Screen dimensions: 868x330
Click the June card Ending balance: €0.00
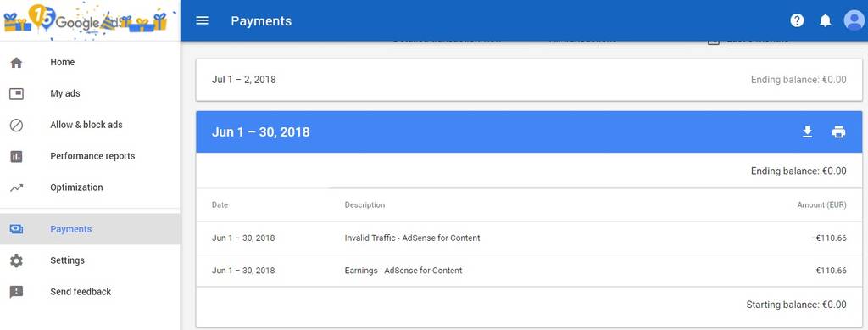point(798,171)
